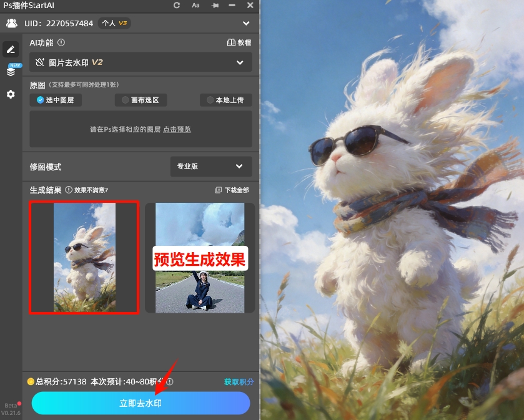524x420 pixels.
Task: Select the pencil edit tool in sidebar
Action: [x=10, y=49]
